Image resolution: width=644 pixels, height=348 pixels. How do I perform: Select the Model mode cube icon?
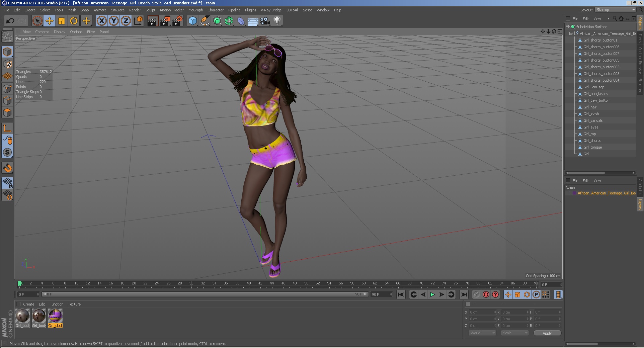[x=7, y=52]
